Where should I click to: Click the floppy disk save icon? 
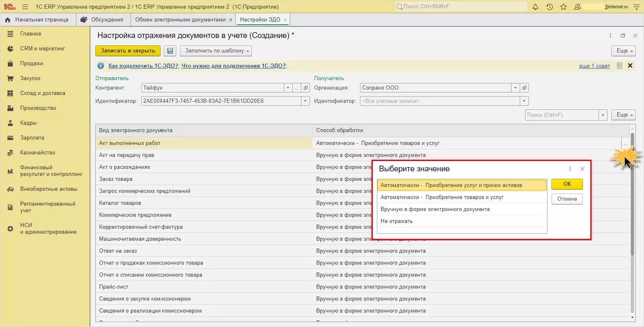(x=170, y=51)
